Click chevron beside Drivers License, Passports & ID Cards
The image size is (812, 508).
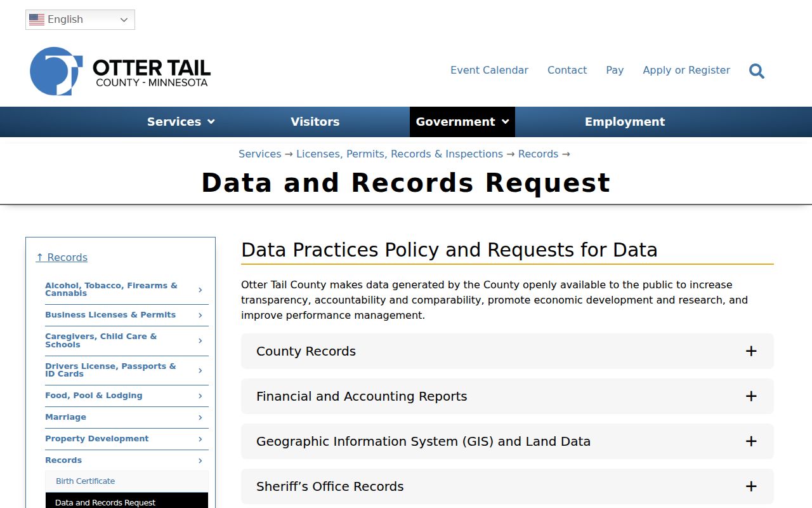pos(200,370)
